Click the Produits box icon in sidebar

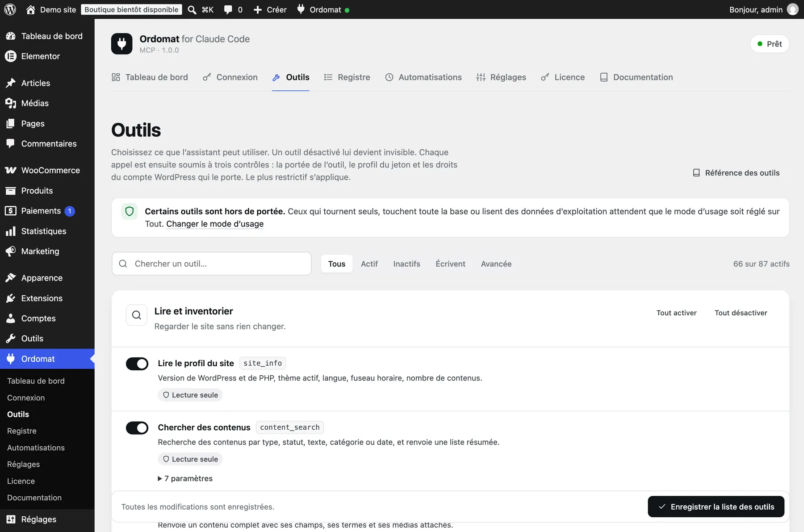pos(11,191)
